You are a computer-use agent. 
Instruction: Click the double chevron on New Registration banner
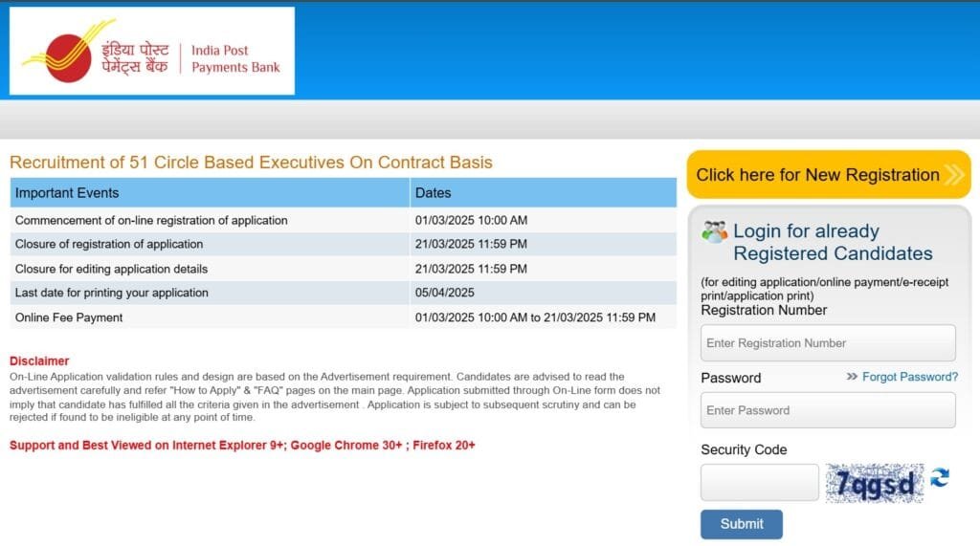pos(953,175)
